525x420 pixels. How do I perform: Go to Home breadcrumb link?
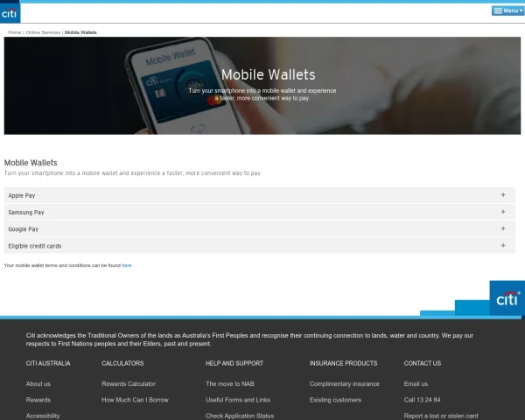pyautogui.click(x=14, y=32)
